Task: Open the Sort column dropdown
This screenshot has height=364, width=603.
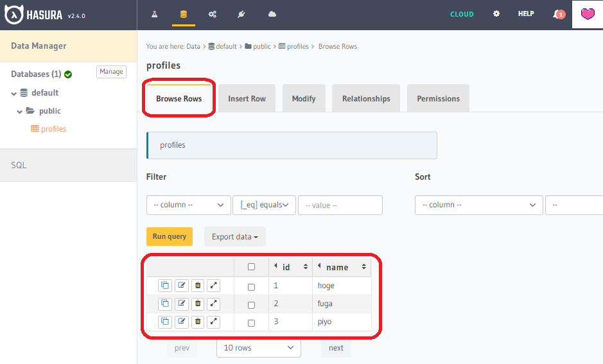Action: pyautogui.click(x=479, y=205)
